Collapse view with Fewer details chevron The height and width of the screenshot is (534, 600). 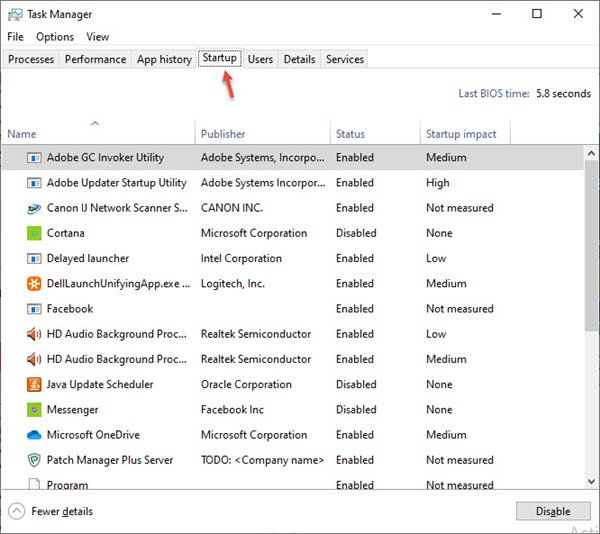[17, 511]
